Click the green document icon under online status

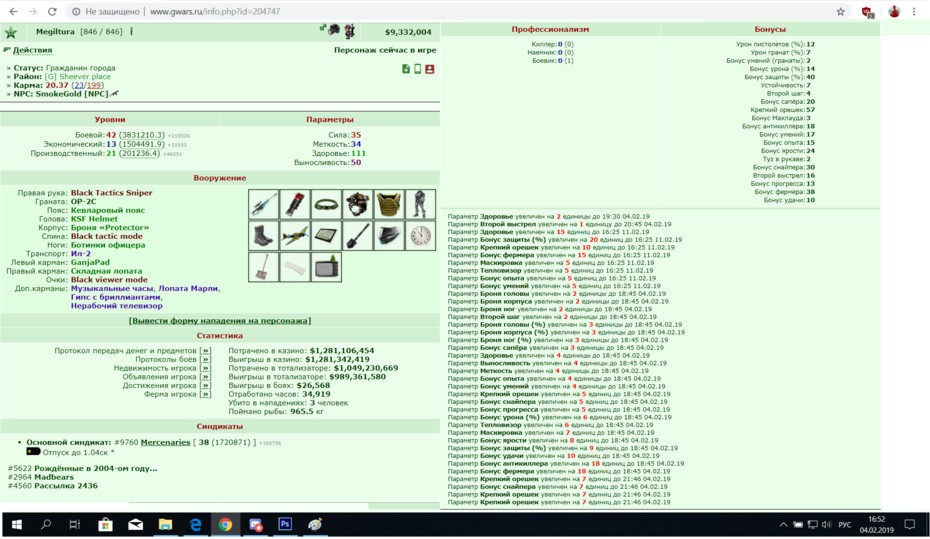click(406, 69)
